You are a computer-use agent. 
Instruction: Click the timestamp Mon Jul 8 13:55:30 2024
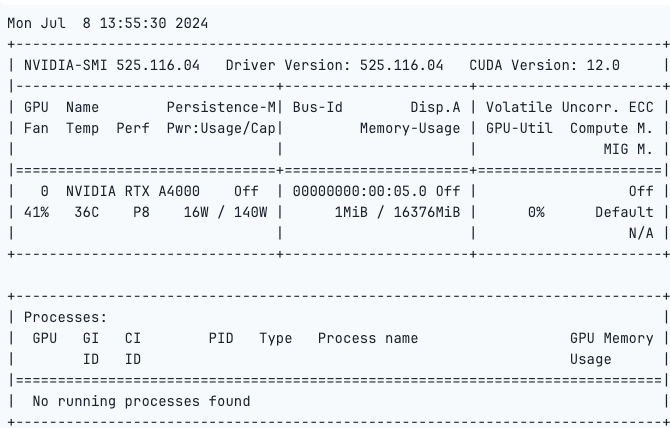coord(108,23)
